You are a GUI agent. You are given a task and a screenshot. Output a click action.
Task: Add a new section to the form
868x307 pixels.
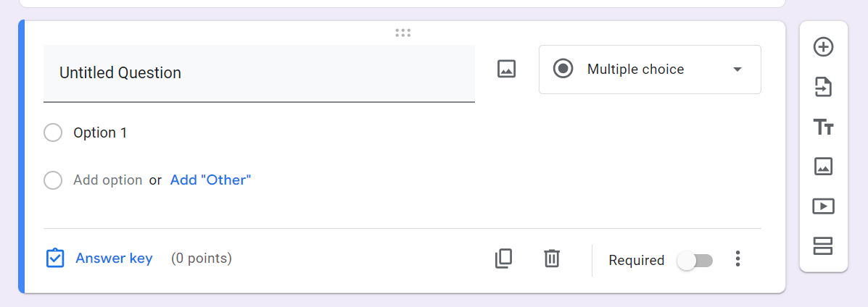pos(823,246)
